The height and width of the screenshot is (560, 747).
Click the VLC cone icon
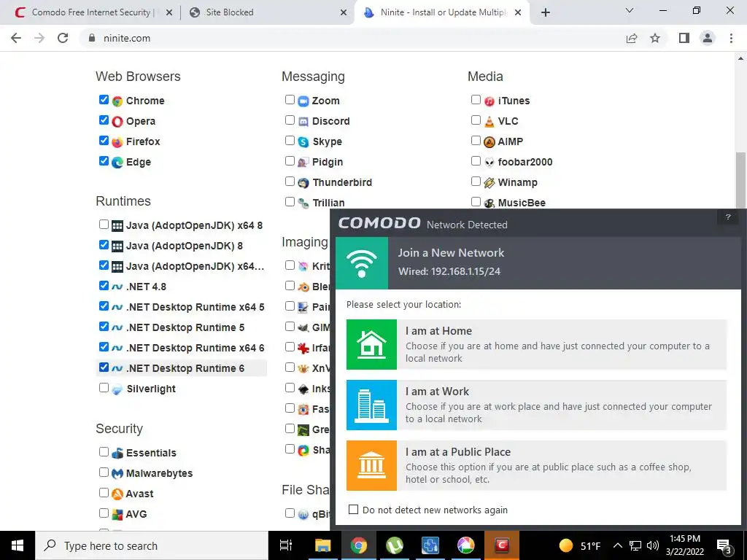(x=489, y=122)
